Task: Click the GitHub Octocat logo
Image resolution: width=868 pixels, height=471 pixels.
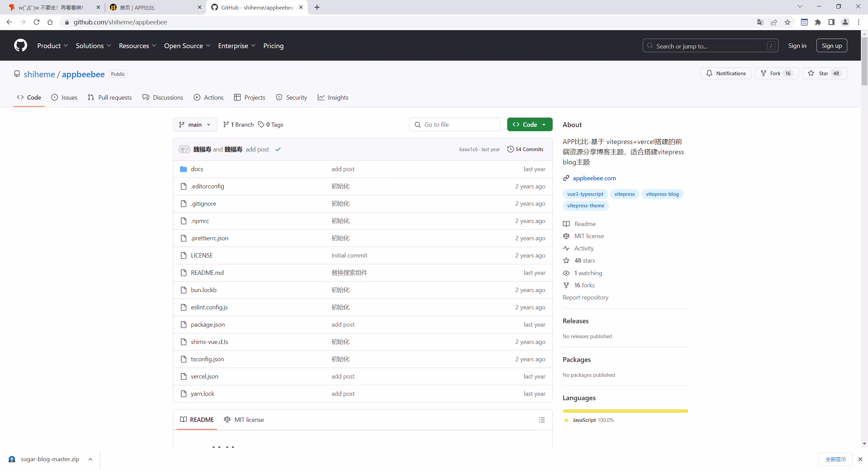Action: click(21, 45)
